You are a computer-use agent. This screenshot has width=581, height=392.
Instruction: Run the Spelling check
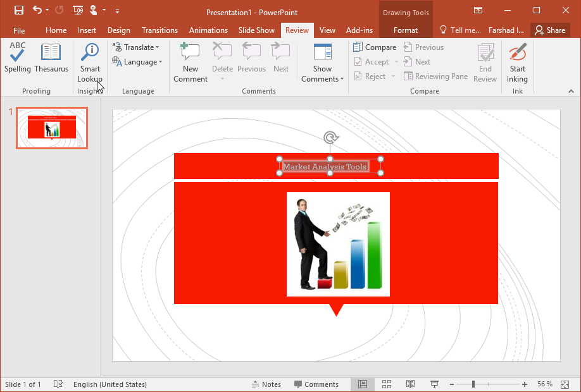[18, 58]
